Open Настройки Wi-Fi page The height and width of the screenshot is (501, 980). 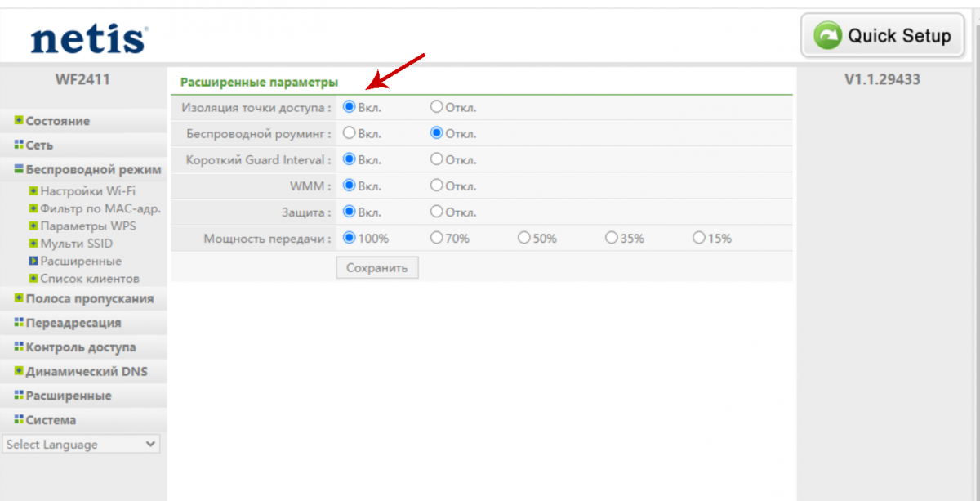(88, 190)
